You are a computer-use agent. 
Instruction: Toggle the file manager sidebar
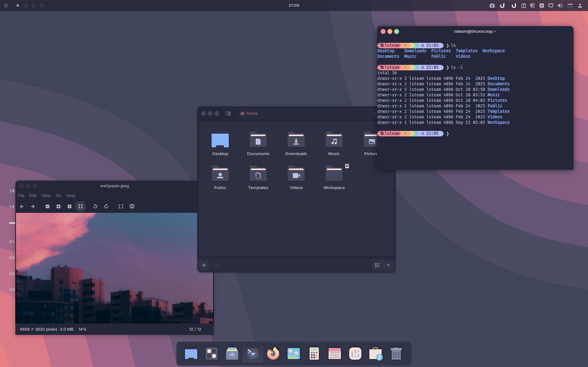(228, 114)
